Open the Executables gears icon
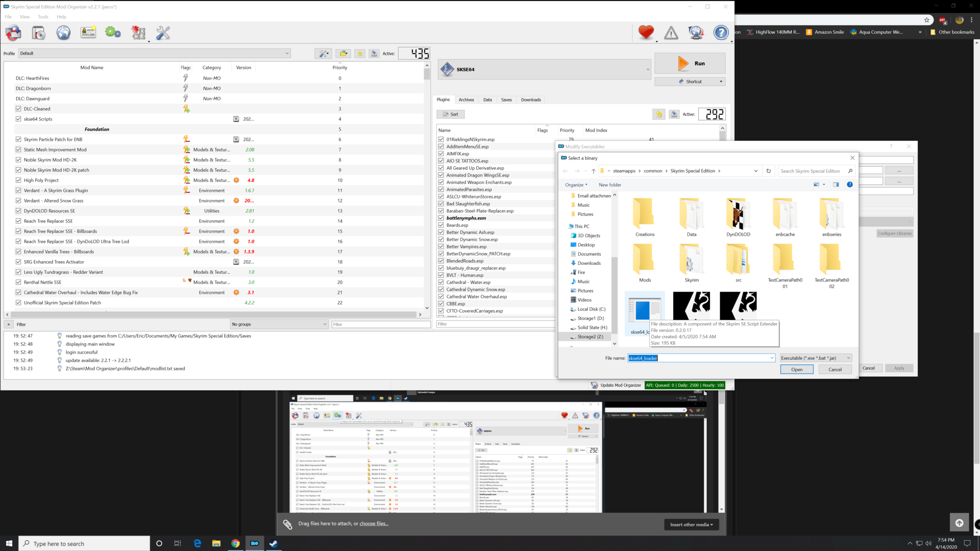The width and height of the screenshot is (980, 551). (113, 33)
